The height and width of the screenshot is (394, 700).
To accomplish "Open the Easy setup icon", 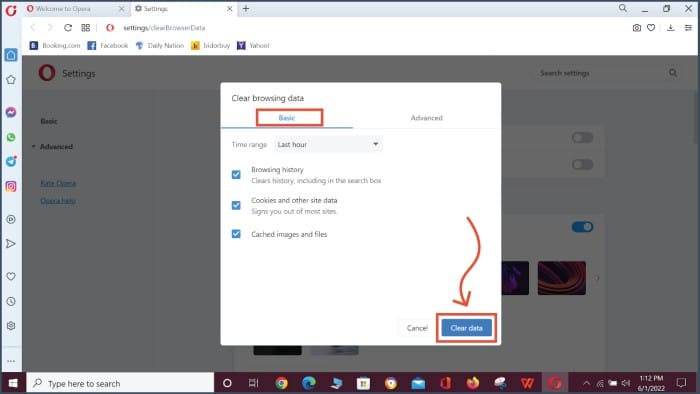I will pyautogui.click(x=688, y=28).
